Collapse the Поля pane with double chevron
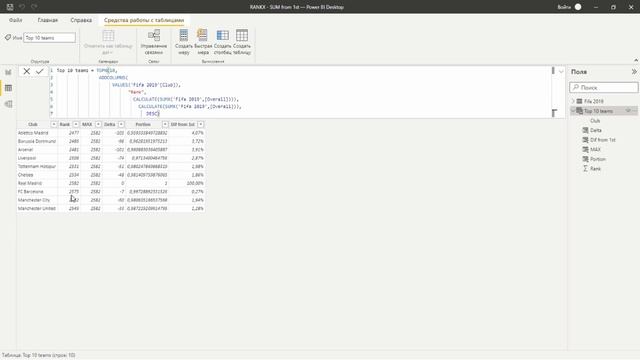The image size is (640, 360). click(x=634, y=71)
